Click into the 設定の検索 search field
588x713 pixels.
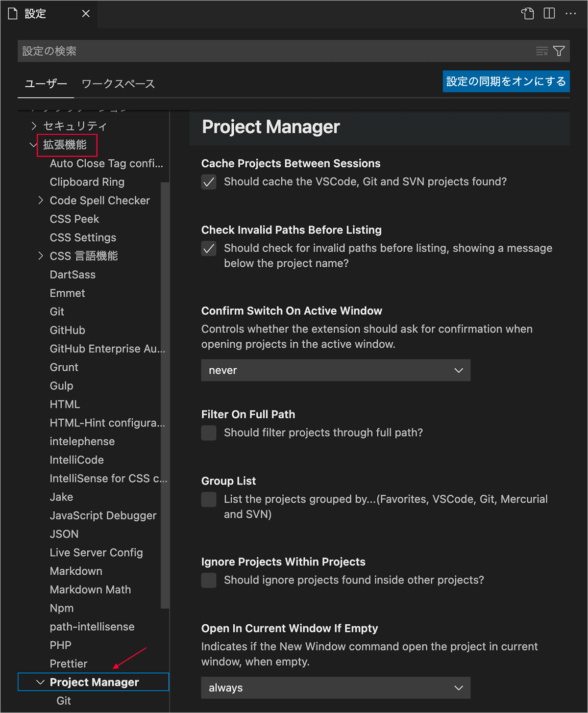coord(274,51)
